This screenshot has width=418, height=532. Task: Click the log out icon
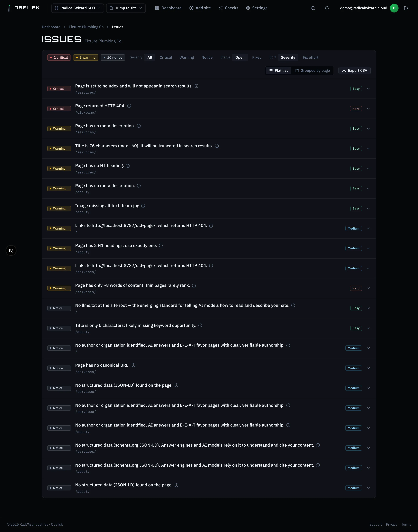[406, 8]
